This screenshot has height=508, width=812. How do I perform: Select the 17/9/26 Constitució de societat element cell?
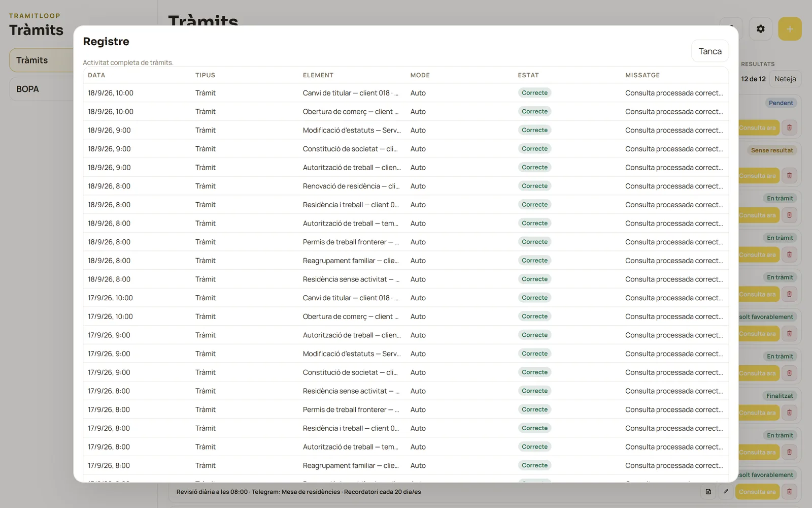pyautogui.click(x=351, y=372)
